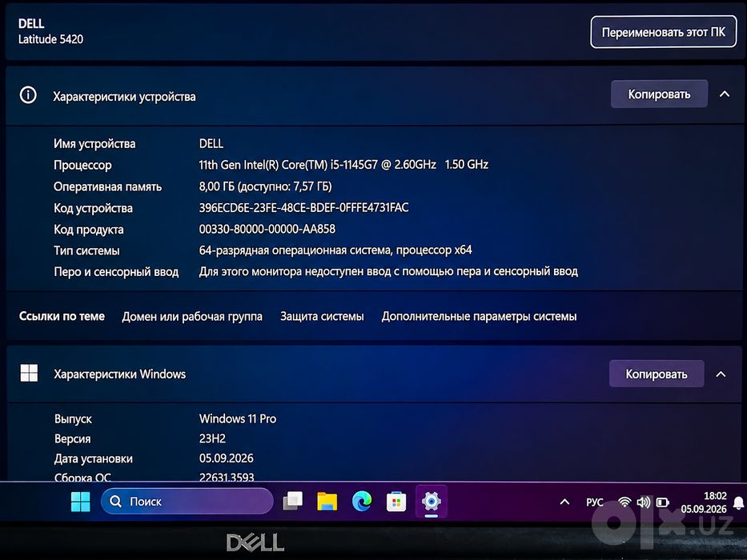Open Wi-Fi network status icon
The image size is (747, 560).
[x=625, y=502]
